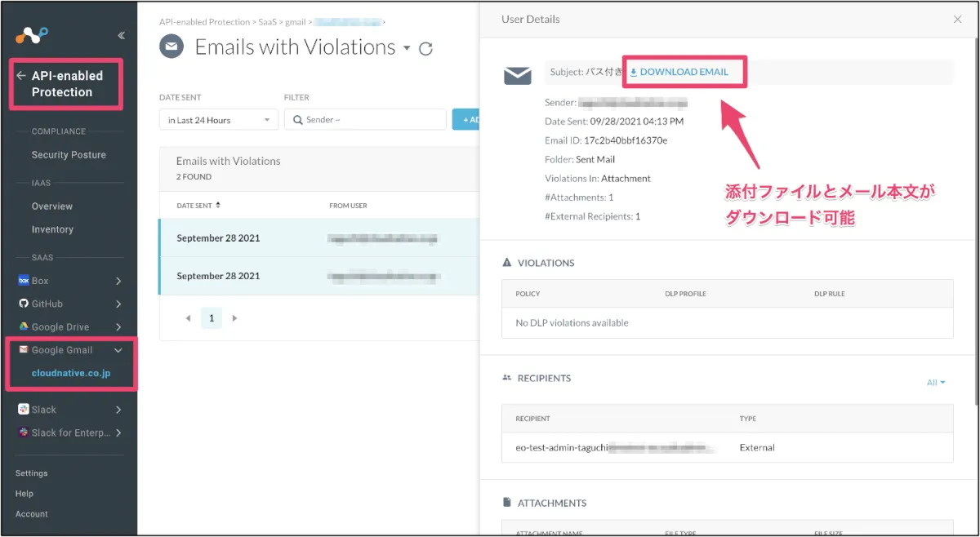Sort by Date Sent column arrows
The width and height of the screenshot is (980, 537).
click(218, 205)
